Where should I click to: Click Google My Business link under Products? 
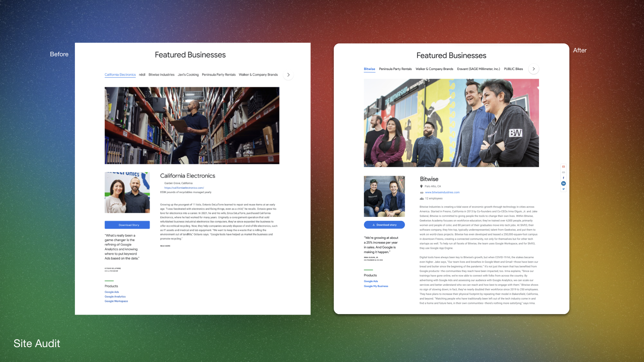[376, 286]
